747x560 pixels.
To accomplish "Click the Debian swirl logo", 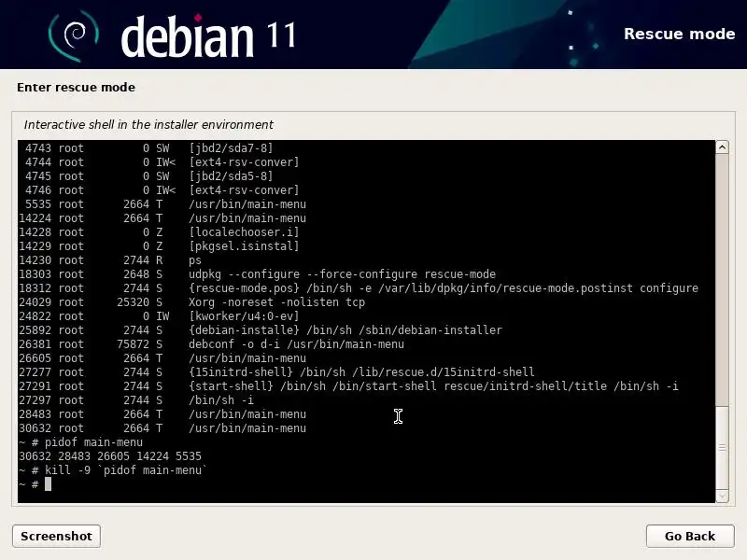I will click(75, 35).
